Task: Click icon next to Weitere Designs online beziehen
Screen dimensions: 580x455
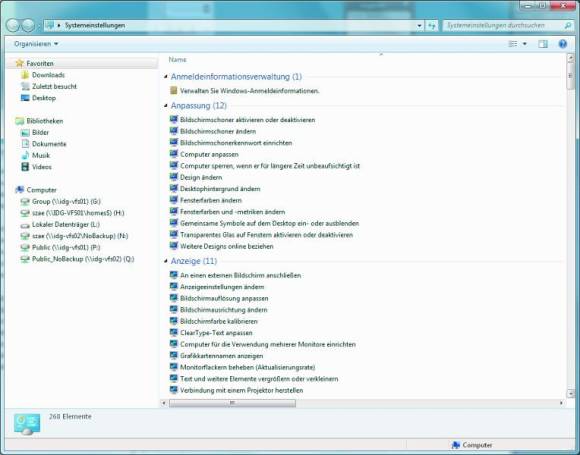Action: click(x=173, y=245)
